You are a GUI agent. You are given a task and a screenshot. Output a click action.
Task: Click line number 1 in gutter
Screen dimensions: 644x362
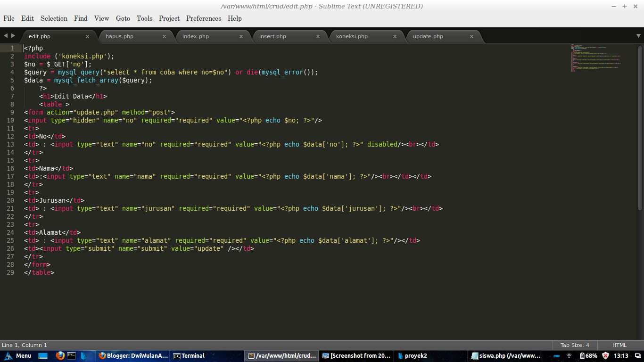pyautogui.click(x=13, y=48)
